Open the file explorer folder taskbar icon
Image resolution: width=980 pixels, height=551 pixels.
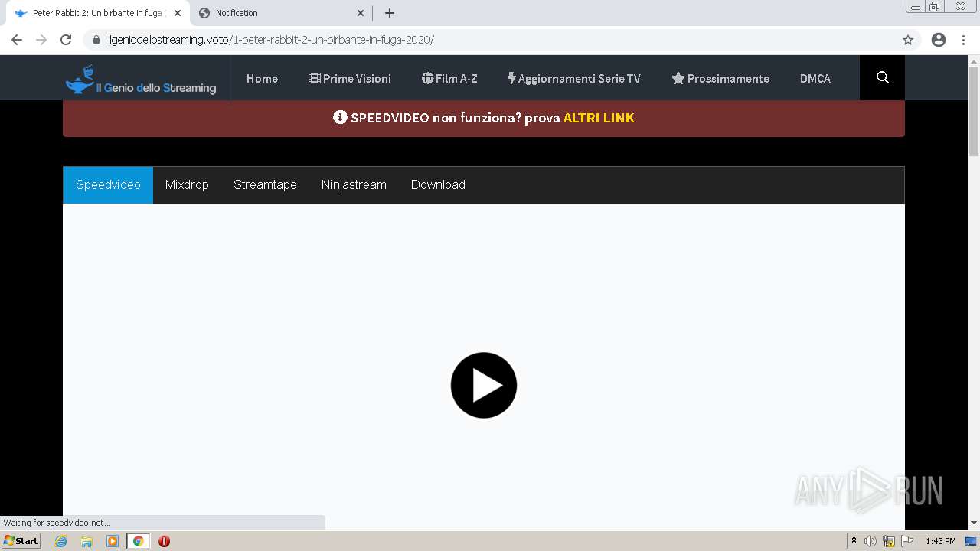click(87, 541)
